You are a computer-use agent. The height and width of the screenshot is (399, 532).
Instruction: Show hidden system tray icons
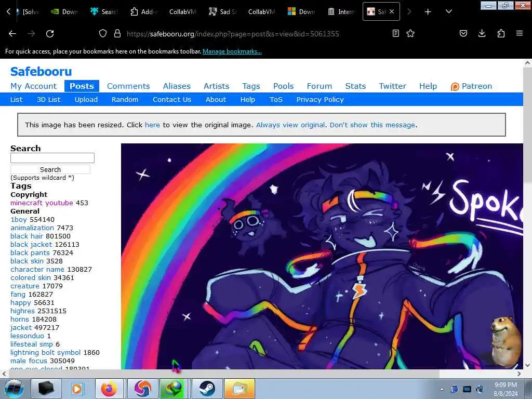click(442, 389)
